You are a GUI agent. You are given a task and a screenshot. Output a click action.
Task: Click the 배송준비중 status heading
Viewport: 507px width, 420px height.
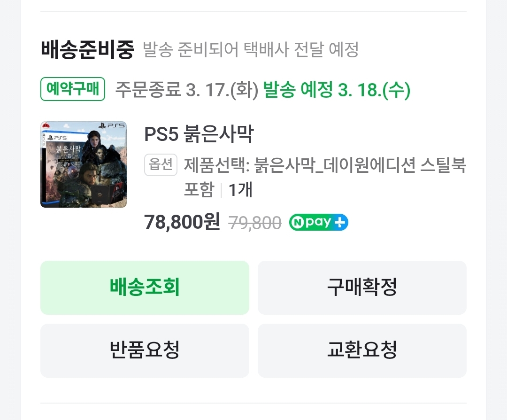tap(87, 49)
